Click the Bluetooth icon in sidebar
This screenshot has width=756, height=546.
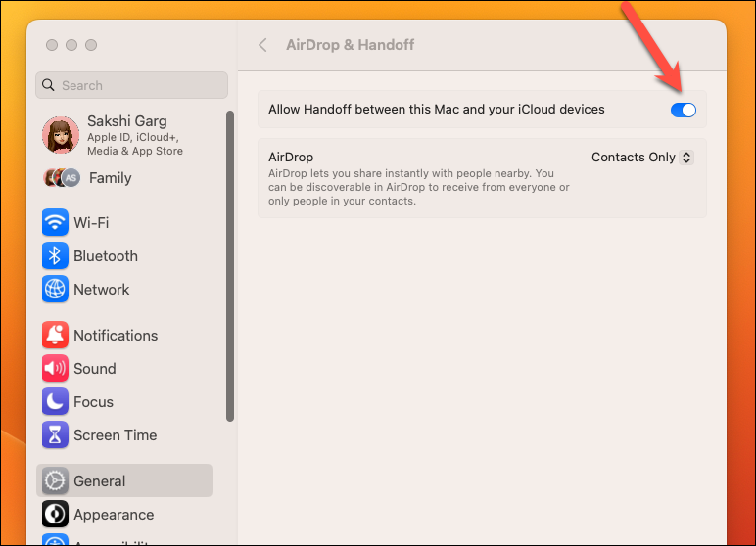point(55,256)
